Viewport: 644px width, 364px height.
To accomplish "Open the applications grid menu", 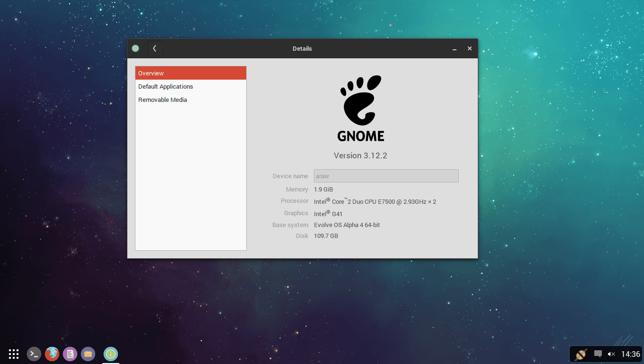I will point(14,354).
